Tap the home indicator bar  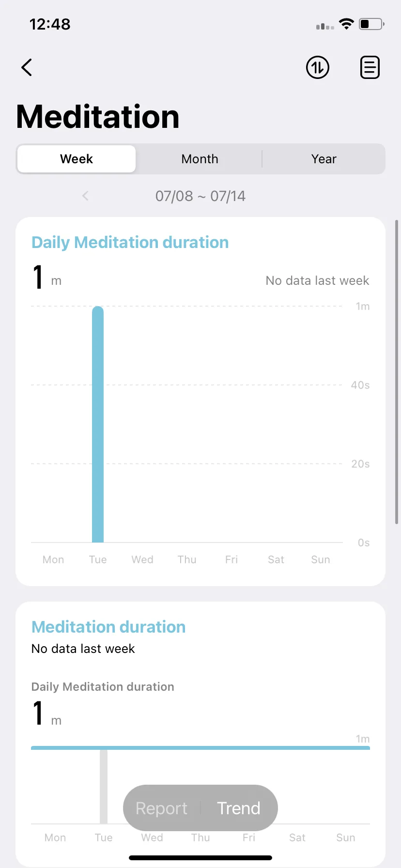200,858
